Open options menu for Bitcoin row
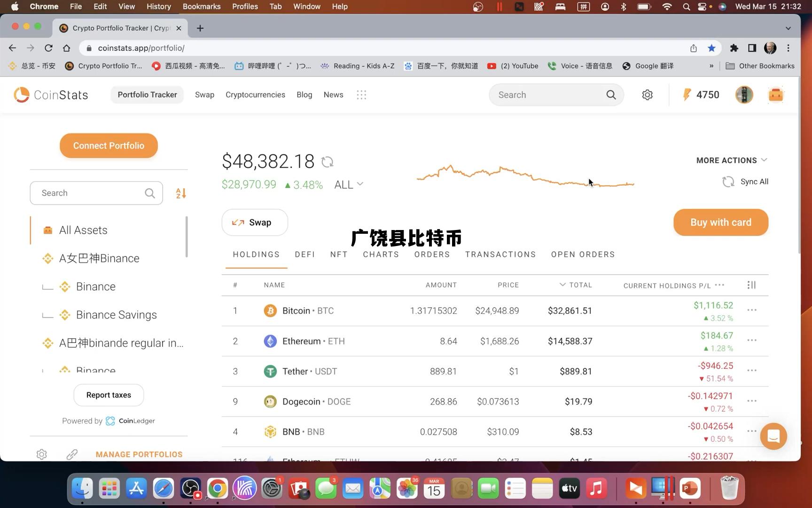 pos(751,310)
